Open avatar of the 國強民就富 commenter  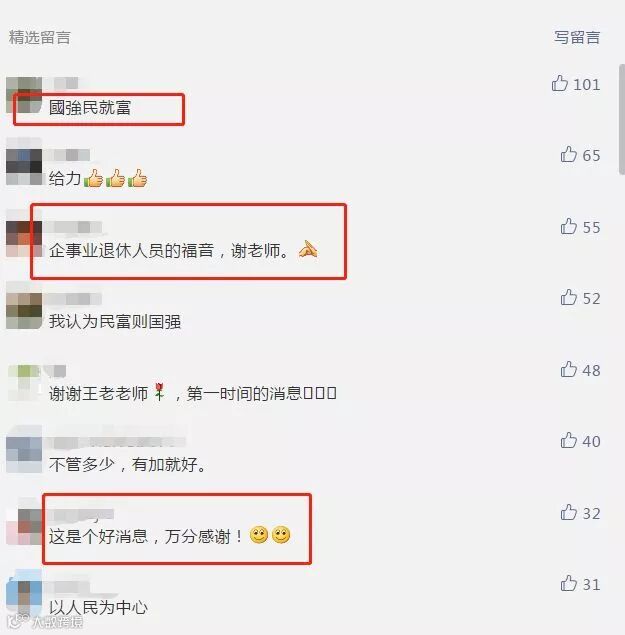(24, 95)
